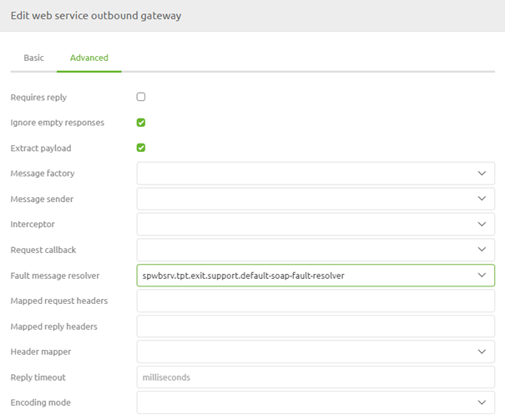Switch to the Basic tab
The image size is (505, 420).
(x=33, y=58)
